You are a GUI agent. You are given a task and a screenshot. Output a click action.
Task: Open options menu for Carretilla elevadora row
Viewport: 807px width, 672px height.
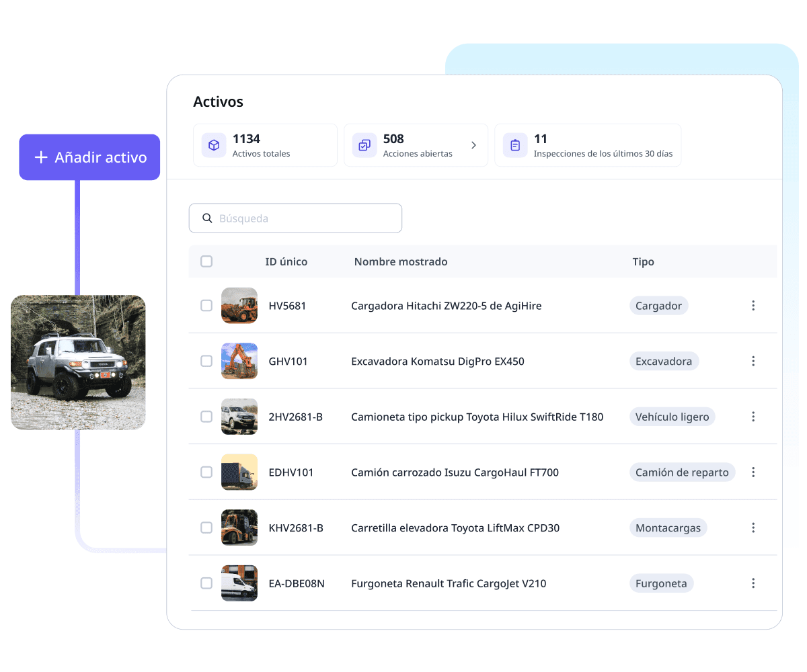(x=753, y=528)
